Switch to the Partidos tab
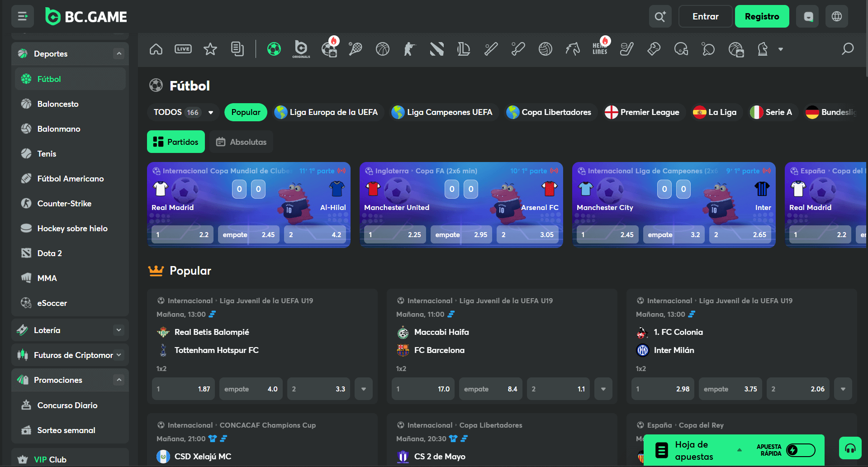 tap(176, 142)
